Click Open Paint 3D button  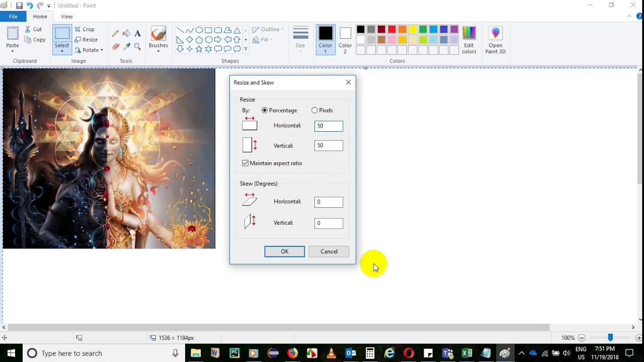pos(496,40)
